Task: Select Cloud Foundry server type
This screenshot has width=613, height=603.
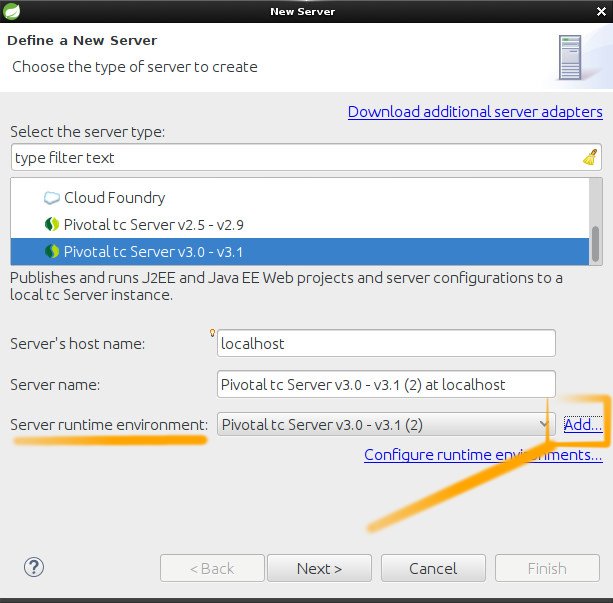Action: 300,198
